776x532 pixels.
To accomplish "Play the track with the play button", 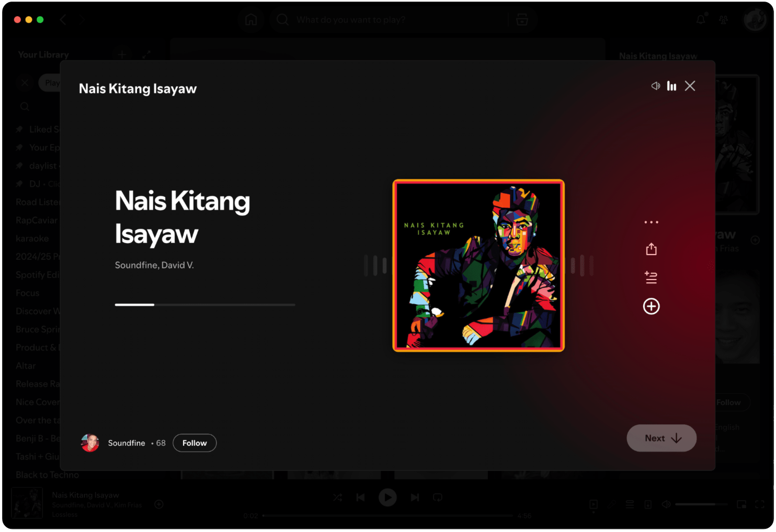I will click(387, 498).
